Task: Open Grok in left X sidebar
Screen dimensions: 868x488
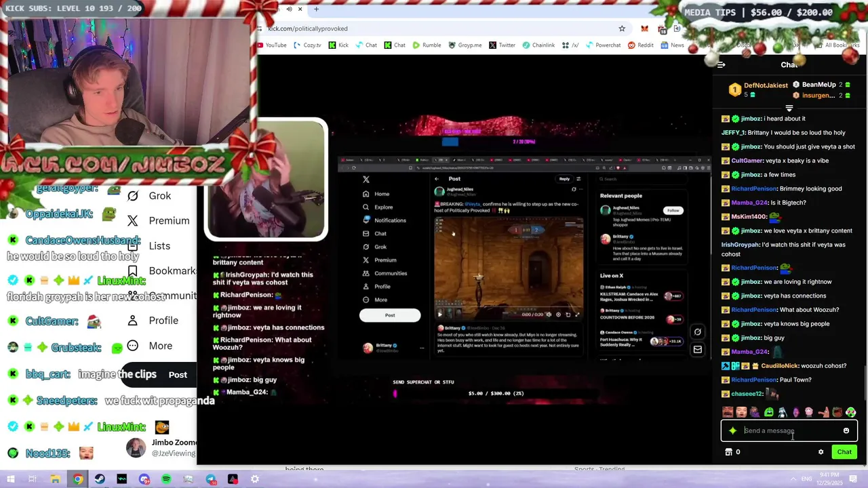Action: 151,196
